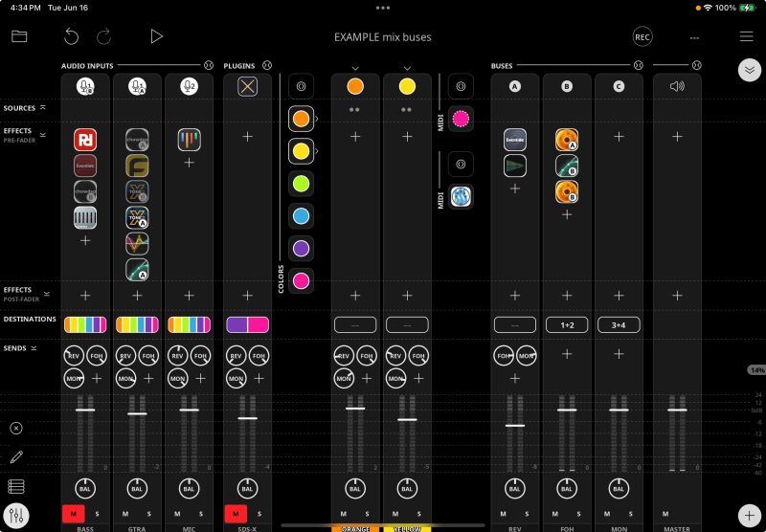Click the double-chevron down button at right

(x=750, y=70)
